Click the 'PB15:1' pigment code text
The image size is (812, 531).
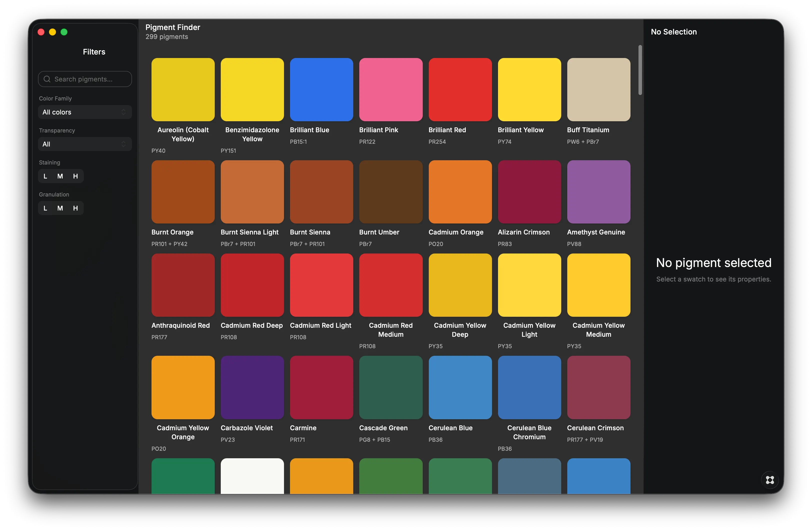(298, 141)
